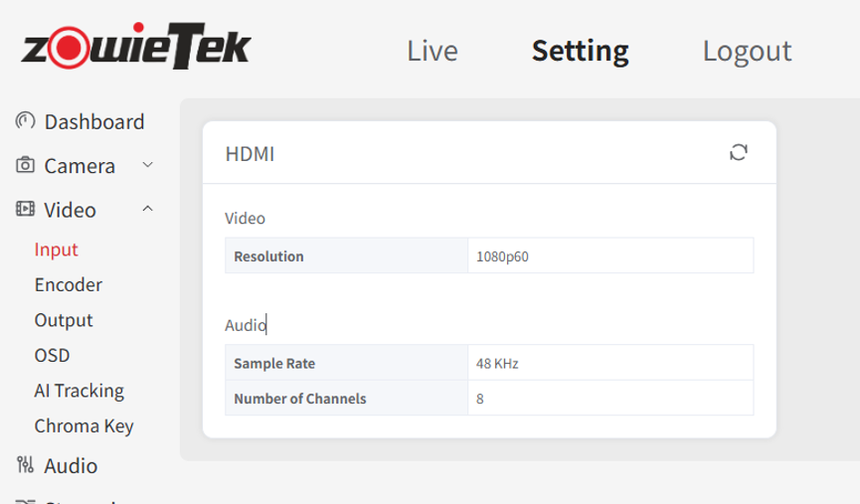The height and width of the screenshot is (504, 860).
Task: Click the 1080p60 resolution value
Action: (502, 256)
